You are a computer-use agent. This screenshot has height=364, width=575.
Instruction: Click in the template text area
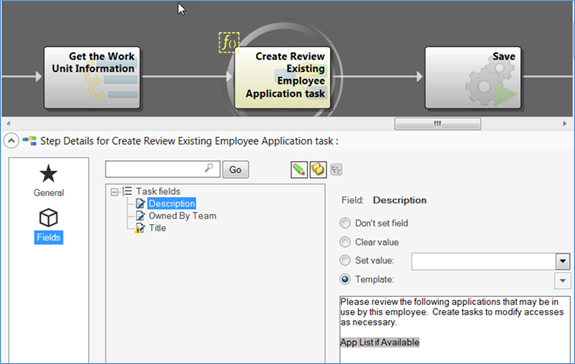[455, 330]
